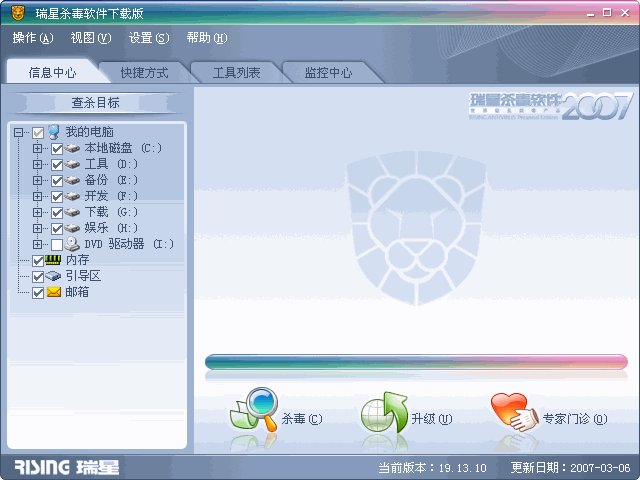The image size is (640, 480).
Task: Toggle the 我的电脑 checkbox
Action: (x=38, y=133)
